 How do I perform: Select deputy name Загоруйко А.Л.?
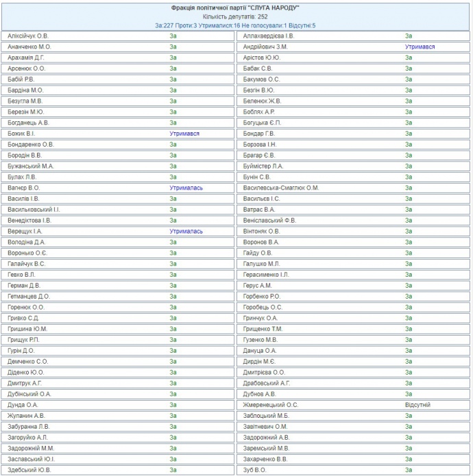[x=27, y=438]
